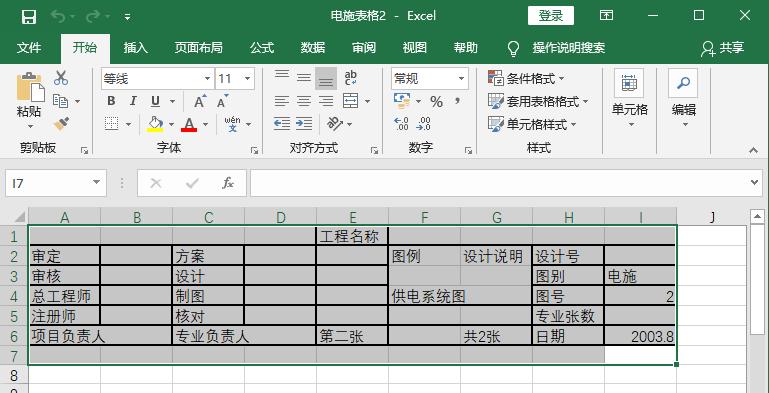Open the Borders dropdown arrow
Image resolution: width=769 pixels, height=393 pixels.
coord(128,125)
